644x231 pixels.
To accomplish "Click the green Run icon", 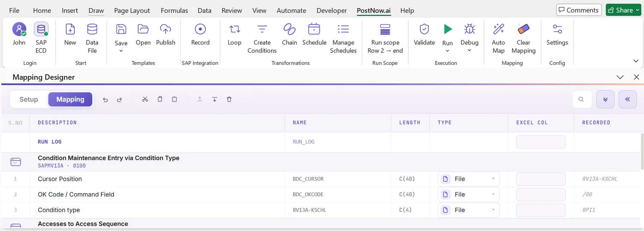I will pos(448,29).
